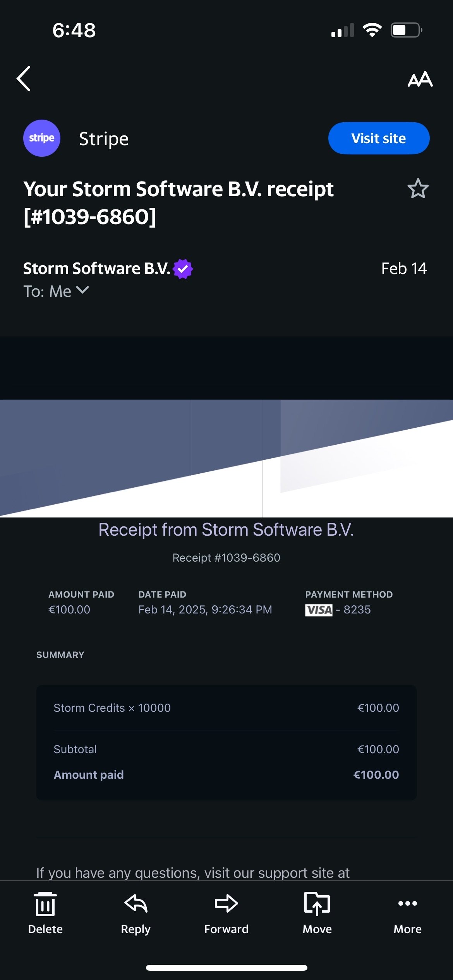Tap the iOS home indicator bar
453x980 pixels.
click(226, 968)
